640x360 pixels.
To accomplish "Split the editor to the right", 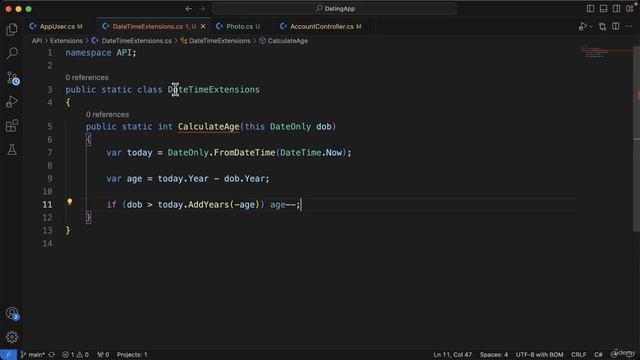I will tap(616, 27).
